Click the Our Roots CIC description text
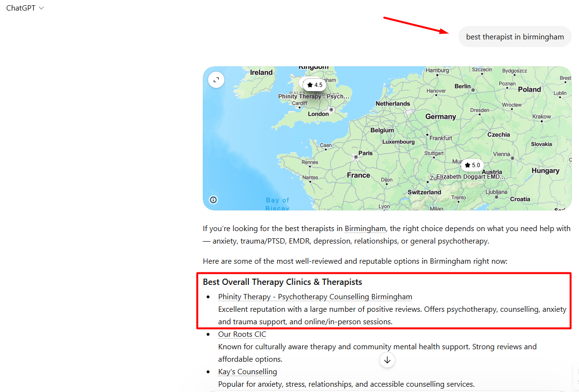The width and height of the screenshot is (579, 392). (x=378, y=353)
